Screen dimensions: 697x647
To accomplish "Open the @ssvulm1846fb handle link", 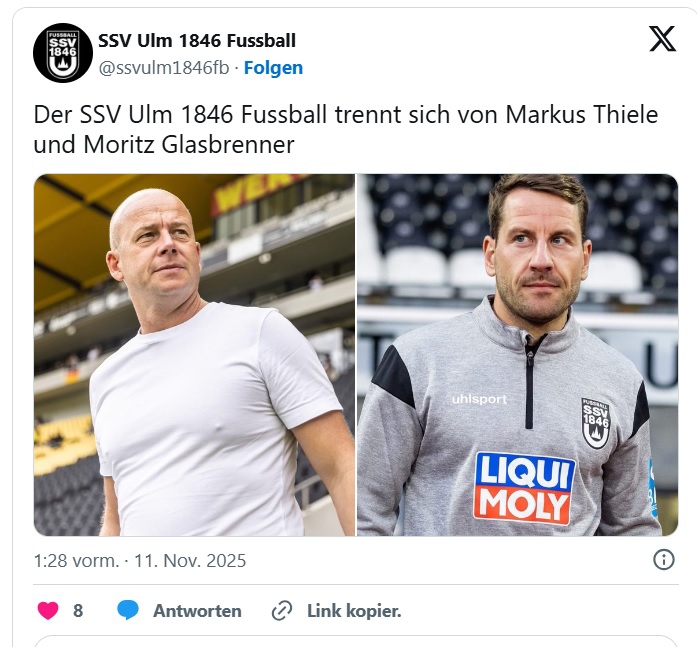I will point(164,68).
